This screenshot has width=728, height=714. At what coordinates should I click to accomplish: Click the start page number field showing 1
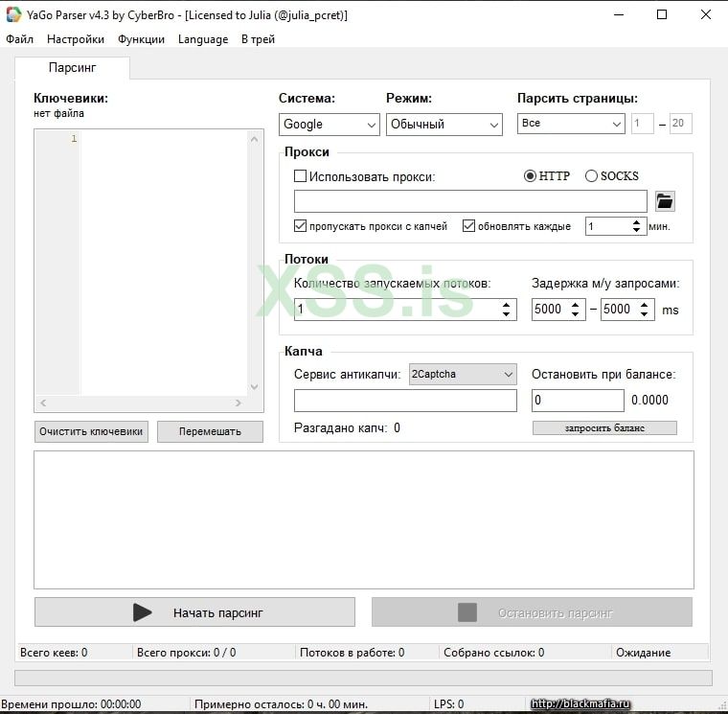pos(643,124)
